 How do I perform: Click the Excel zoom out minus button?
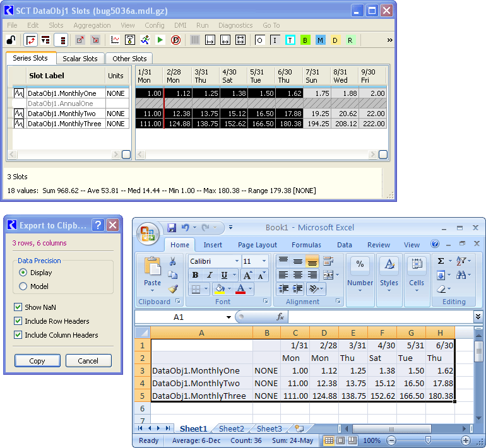pyautogui.click(x=391, y=440)
